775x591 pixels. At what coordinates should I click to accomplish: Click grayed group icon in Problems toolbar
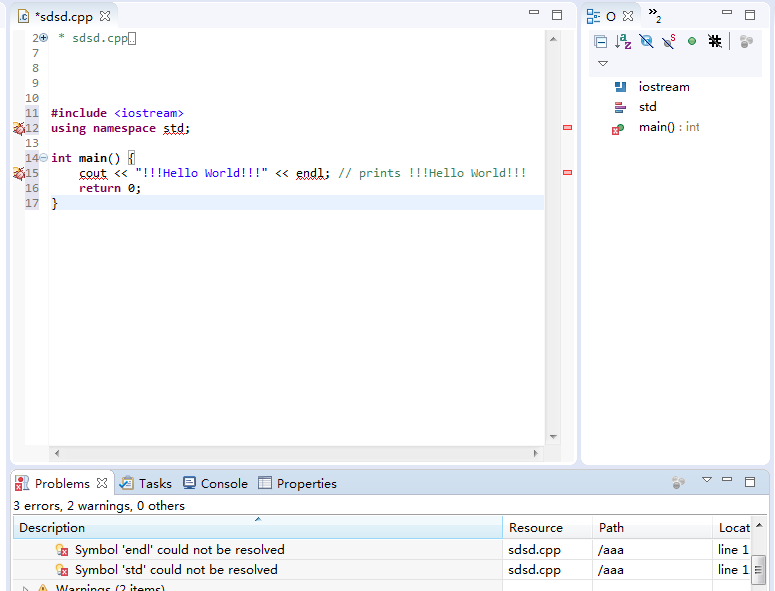point(679,482)
